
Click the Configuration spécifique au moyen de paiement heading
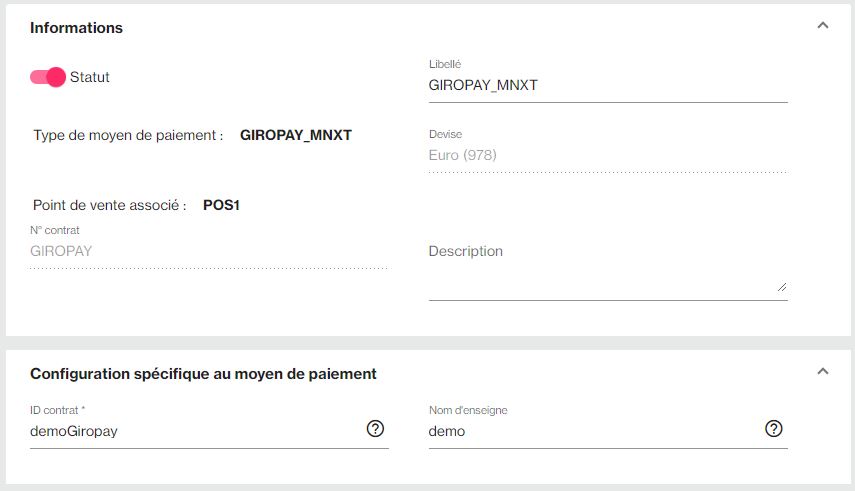click(x=203, y=374)
